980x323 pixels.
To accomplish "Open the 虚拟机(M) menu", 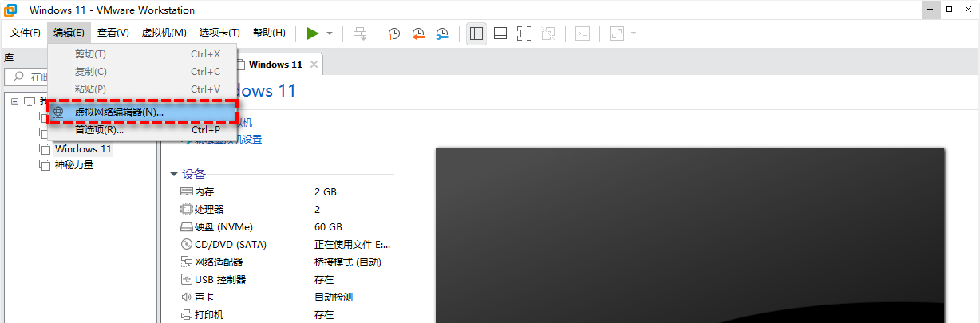I will (x=164, y=33).
